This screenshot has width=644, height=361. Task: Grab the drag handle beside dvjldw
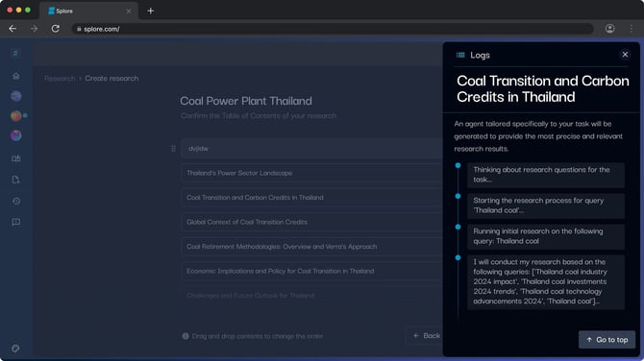coord(173,149)
